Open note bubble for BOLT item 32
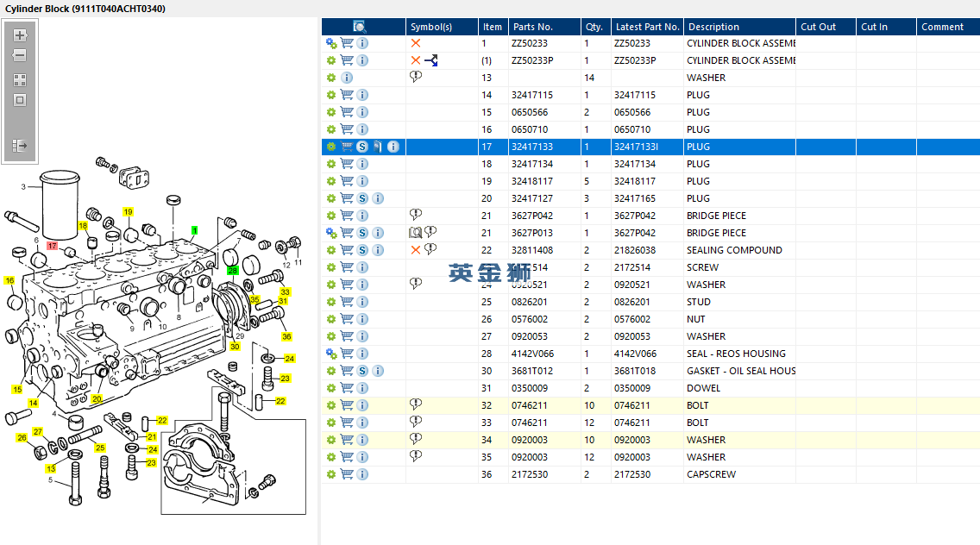980x545 pixels. pos(416,404)
